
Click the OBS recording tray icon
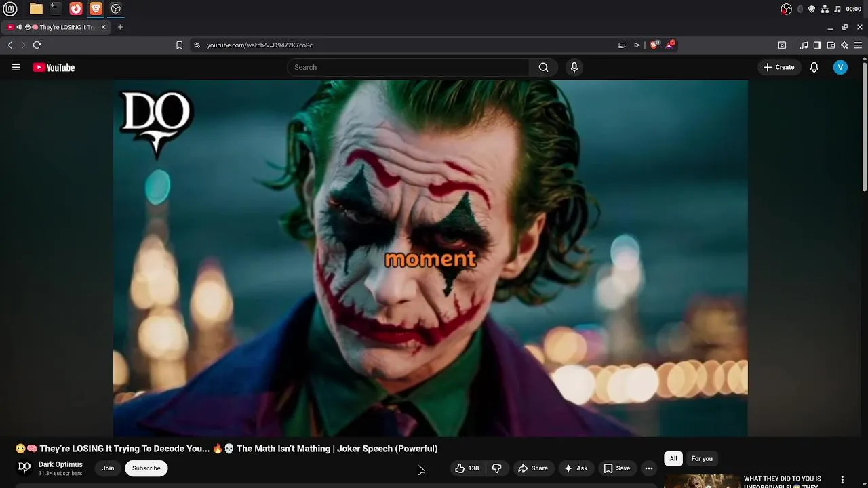pyautogui.click(x=786, y=9)
